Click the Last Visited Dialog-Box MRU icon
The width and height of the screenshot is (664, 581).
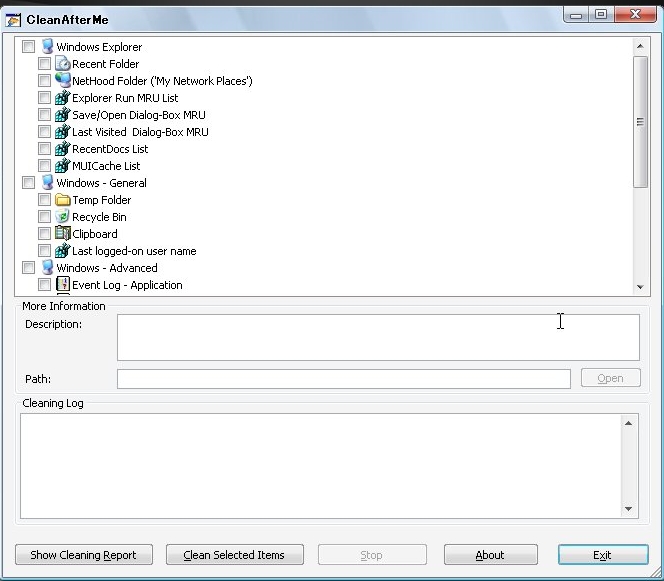[x=63, y=132]
